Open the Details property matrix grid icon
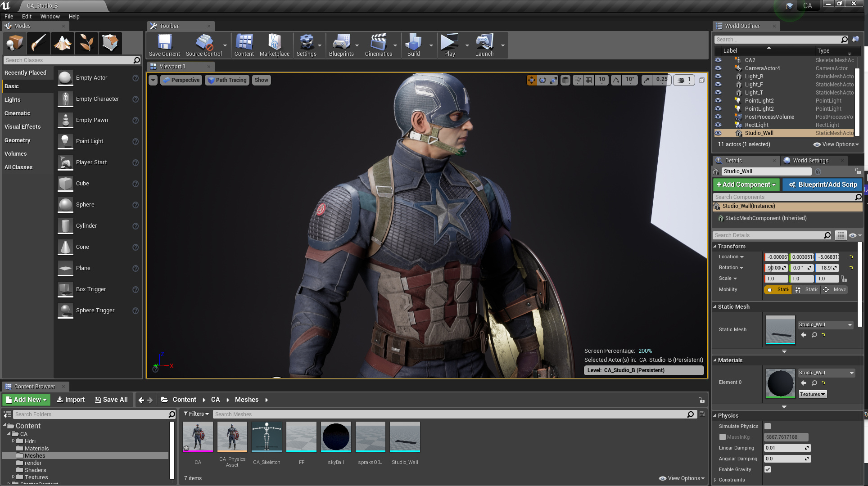 click(x=841, y=235)
